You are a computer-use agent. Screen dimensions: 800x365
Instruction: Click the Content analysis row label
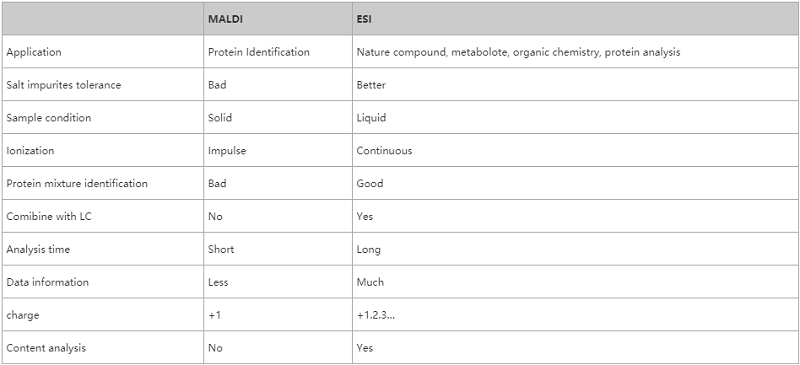click(x=46, y=348)
